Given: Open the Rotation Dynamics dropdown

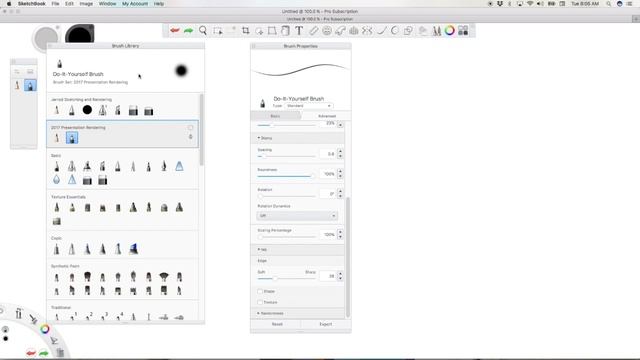Looking at the screenshot, I should [297, 216].
